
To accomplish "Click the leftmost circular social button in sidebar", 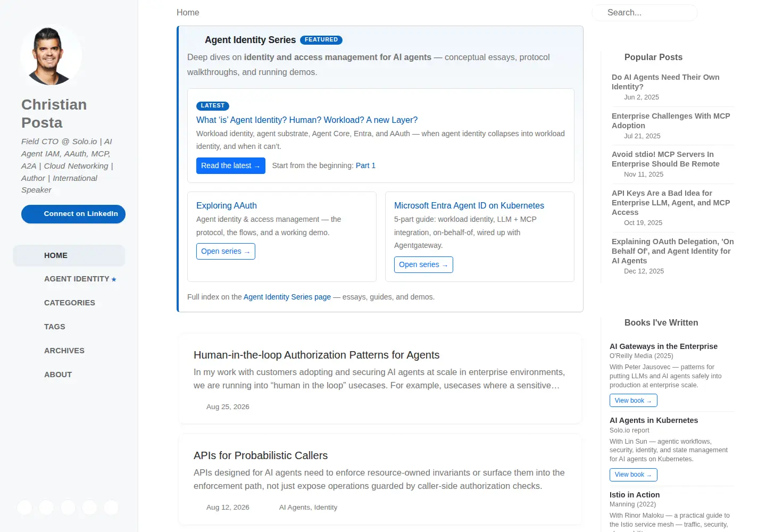I will pos(24,508).
